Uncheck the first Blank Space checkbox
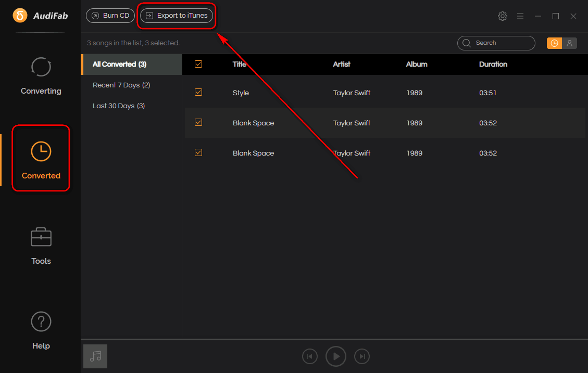Viewport: 588px width, 373px height. point(198,122)
